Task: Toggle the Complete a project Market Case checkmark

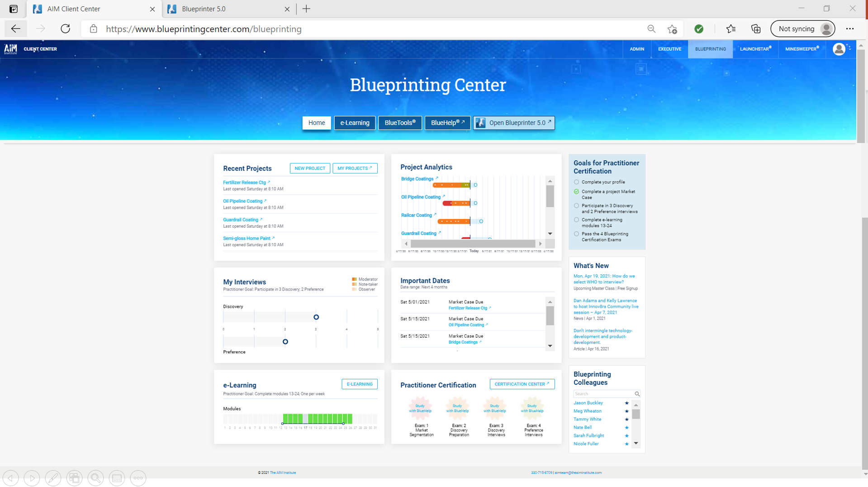Action: (x=576, y=191)
